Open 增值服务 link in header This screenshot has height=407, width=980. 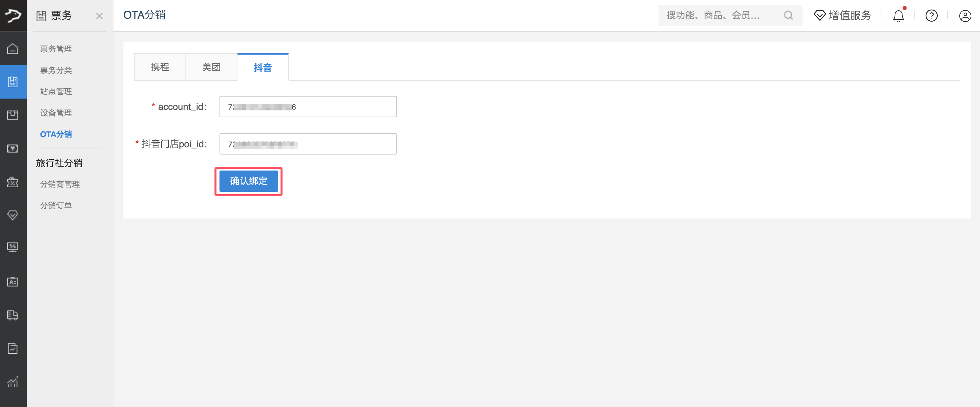pyautogui.click(x=842, y=16)
